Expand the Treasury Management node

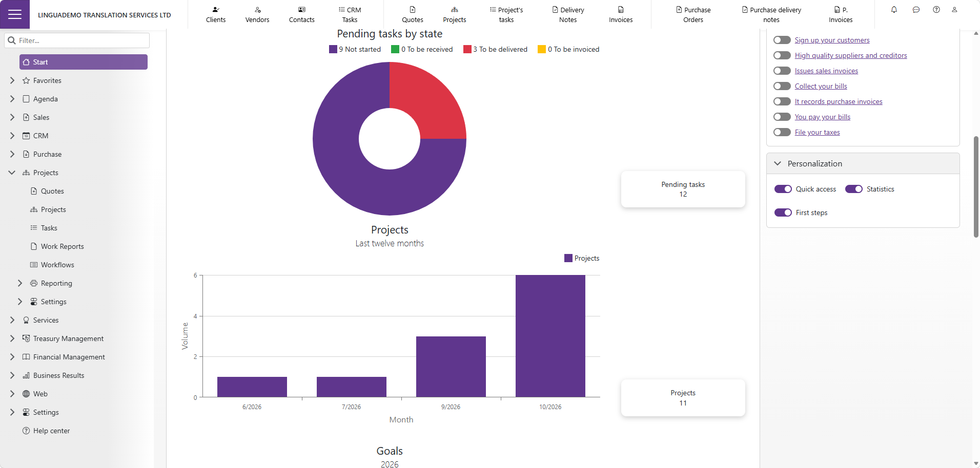pyautogui.click(x=12, y=338)
